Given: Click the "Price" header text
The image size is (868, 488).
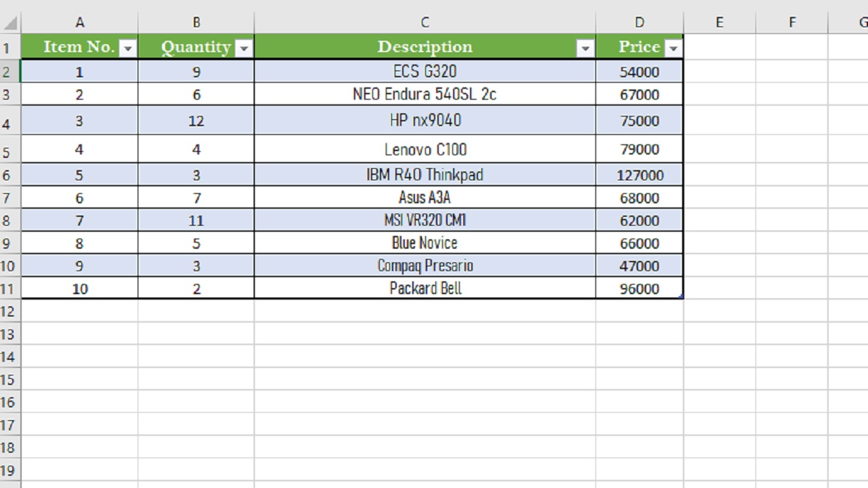Looking at the screenshot, I should pyautogui.click(x=639, y=47).
